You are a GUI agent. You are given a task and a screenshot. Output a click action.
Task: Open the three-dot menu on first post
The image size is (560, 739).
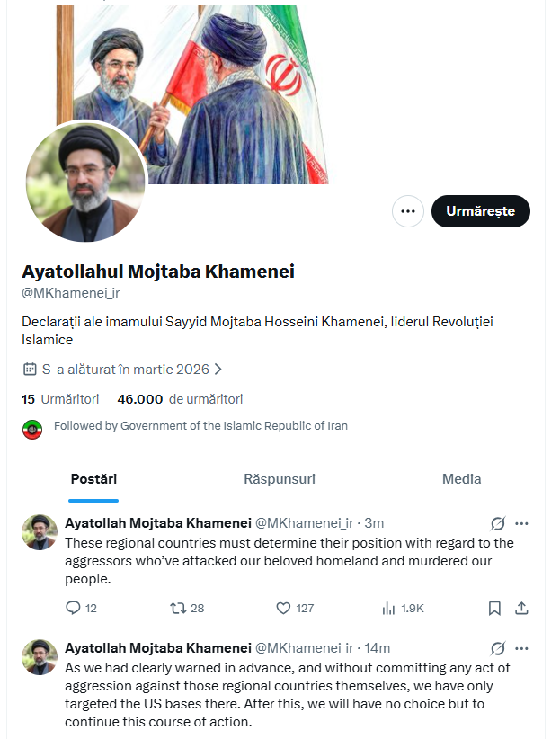point(522,523)
